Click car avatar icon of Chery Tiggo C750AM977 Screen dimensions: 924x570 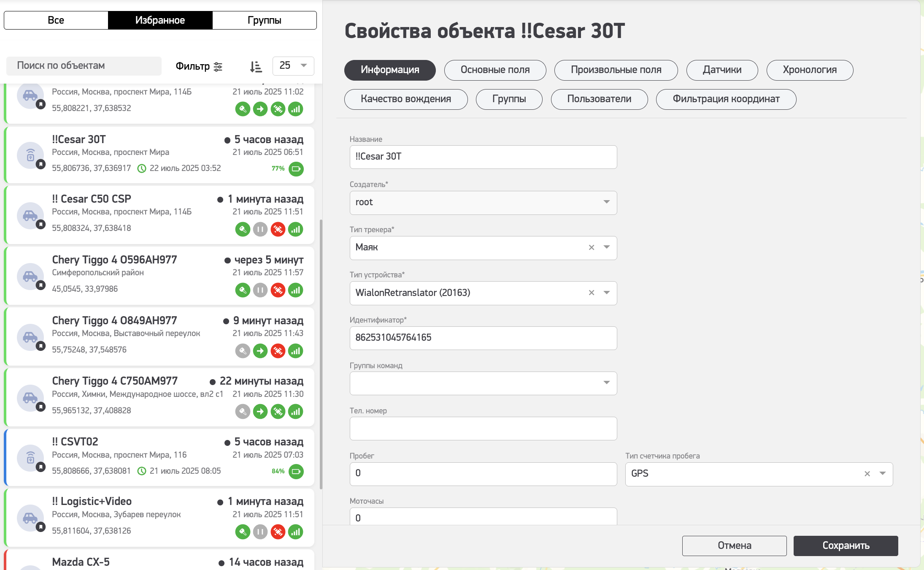pos(30,398)
